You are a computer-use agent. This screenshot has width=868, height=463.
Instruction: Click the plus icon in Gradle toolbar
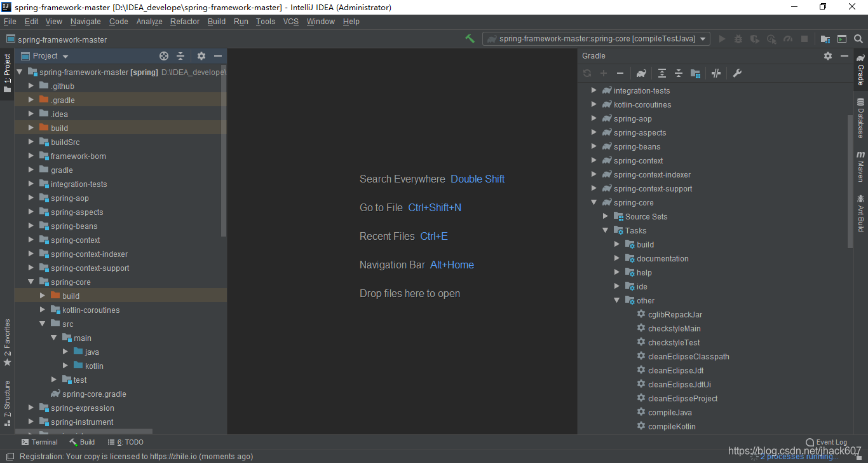tap(604, 73)
